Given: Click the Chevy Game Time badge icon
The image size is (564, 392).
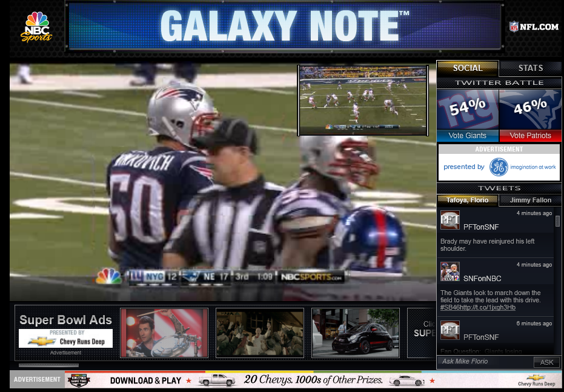Looking at the screenshot, I should tap(78, 380).
